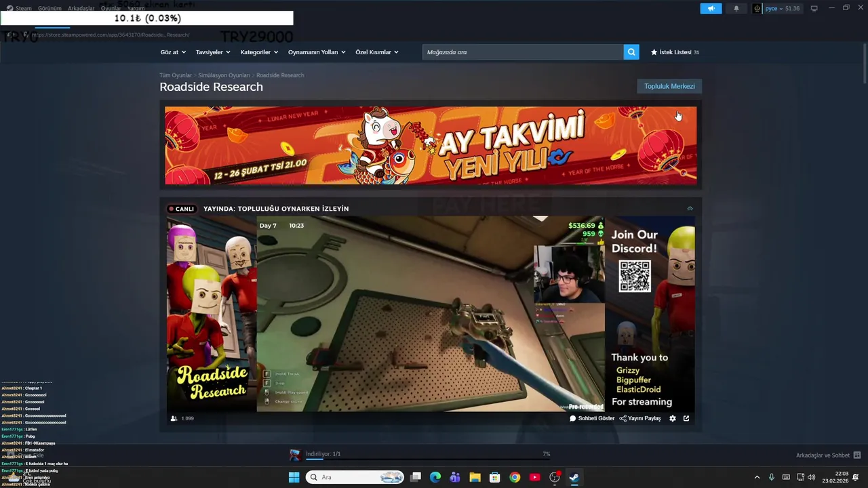Expand the Özel Kısımlar dropdown
This screenshot has width=868, height=488.
coord(377,52)
